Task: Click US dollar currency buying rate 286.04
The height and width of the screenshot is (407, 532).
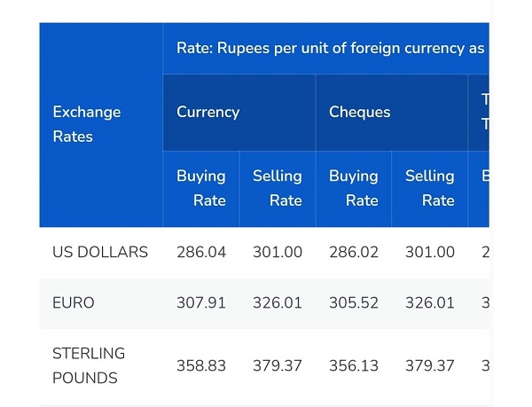Action: coord(201,253)
